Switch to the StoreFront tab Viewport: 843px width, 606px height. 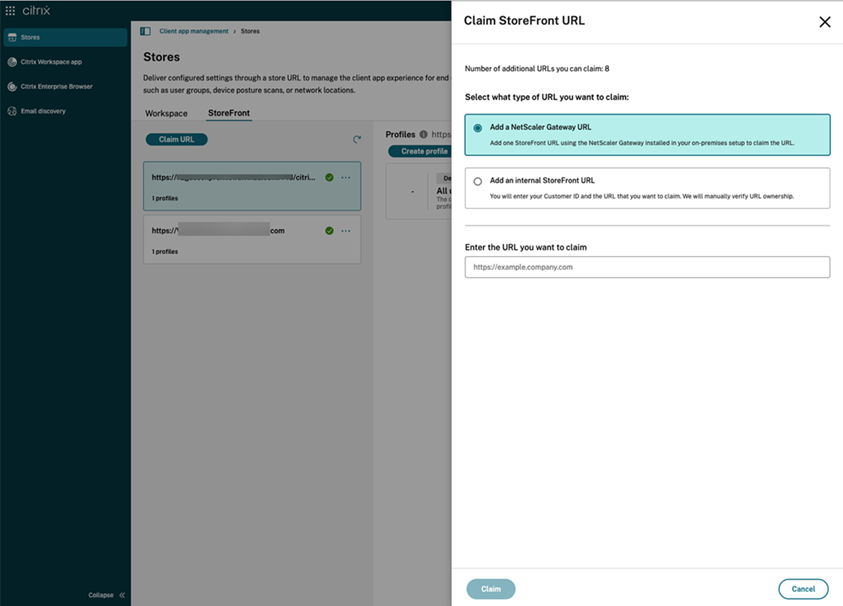click(x=229, y=113)
